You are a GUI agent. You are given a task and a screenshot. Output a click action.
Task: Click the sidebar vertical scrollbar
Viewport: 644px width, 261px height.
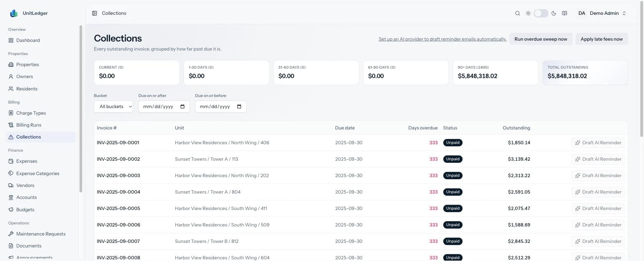point(81,109)
